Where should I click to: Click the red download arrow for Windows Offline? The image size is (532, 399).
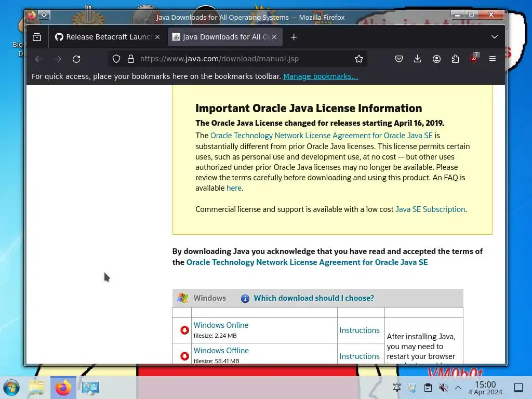(x=184, y=356)
